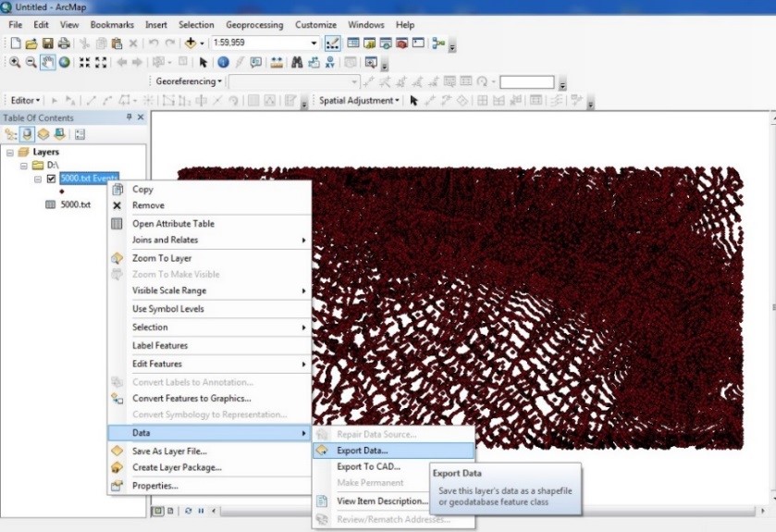Image resolution: width=776 pixels, height=532 pixels.
Task: Choose Create Layer Package... entry
Action: click(x=209, y=467)
